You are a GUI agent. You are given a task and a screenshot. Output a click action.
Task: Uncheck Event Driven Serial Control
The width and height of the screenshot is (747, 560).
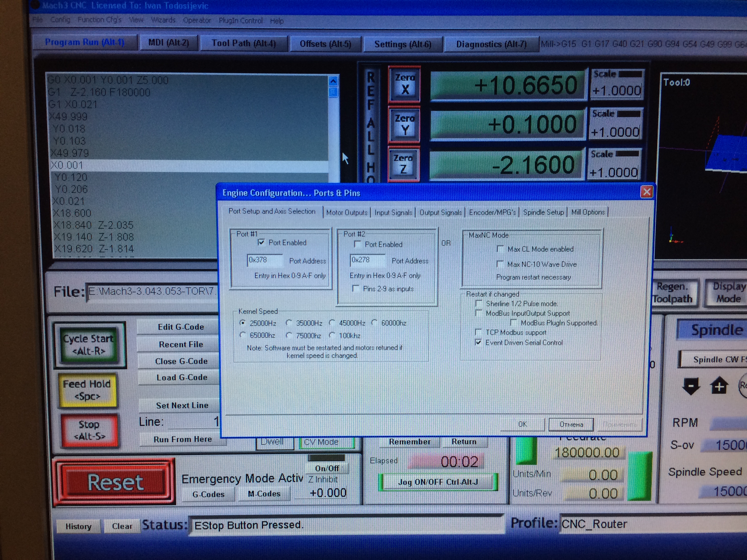(x=478, y=342)
